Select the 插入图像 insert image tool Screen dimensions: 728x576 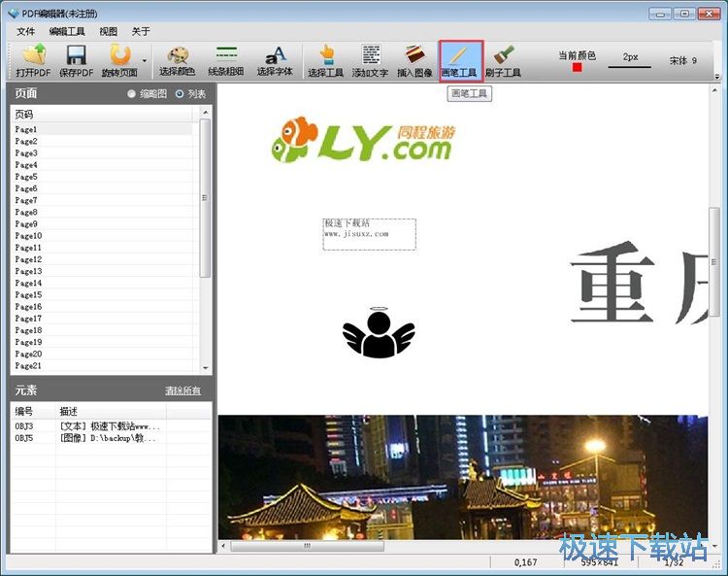[414, 60]
